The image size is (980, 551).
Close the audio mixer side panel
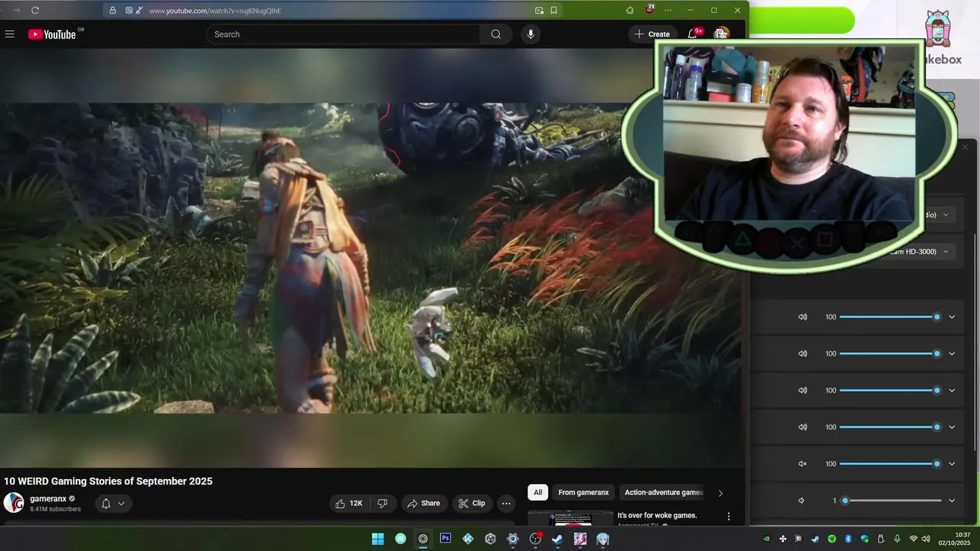(965, 147)
